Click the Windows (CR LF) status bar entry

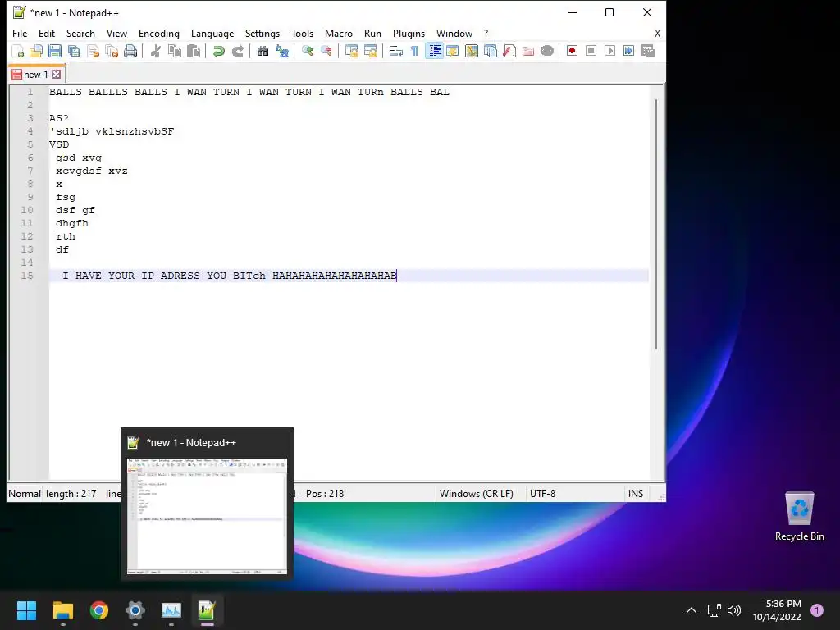click(477, 493)
